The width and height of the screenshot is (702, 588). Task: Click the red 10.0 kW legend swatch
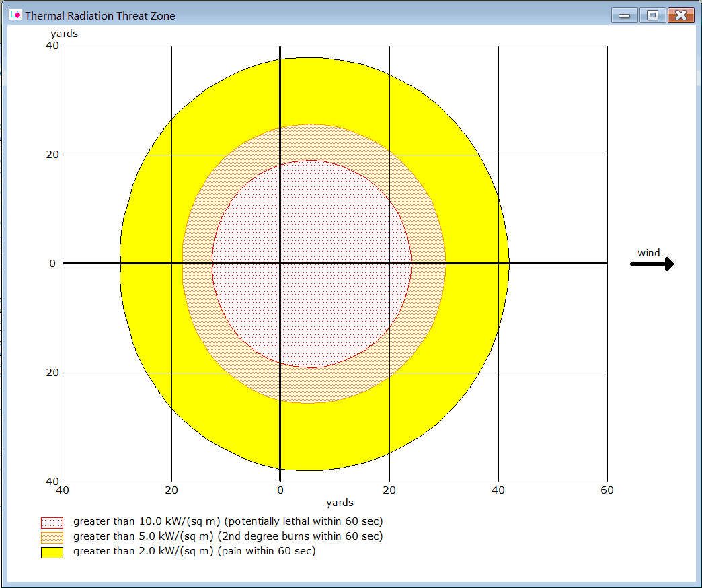(52, 523)
